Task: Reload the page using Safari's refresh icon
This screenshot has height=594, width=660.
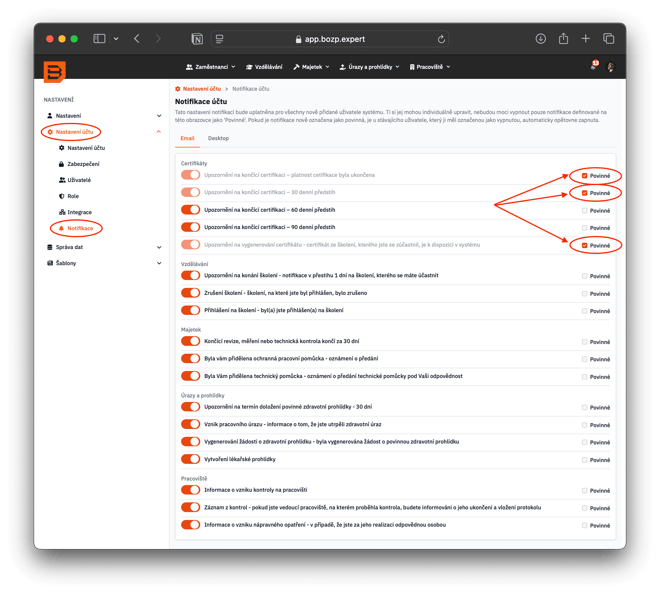Action: pyautogui.click(x=441, y=39)
